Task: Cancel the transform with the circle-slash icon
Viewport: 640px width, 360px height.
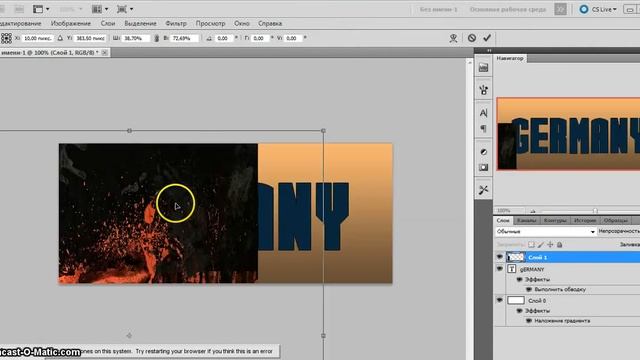Action: coord(472,38)
